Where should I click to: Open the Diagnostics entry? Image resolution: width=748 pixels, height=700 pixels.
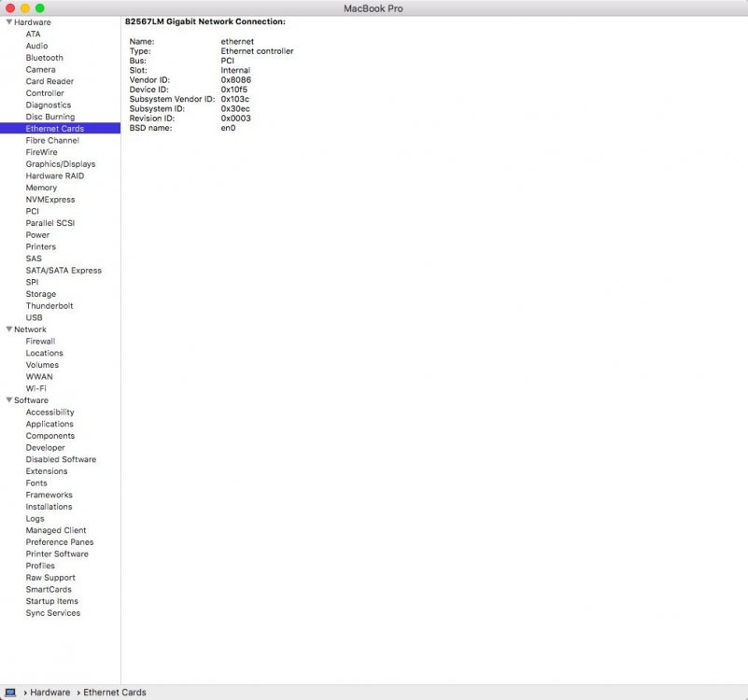[49, 105]
